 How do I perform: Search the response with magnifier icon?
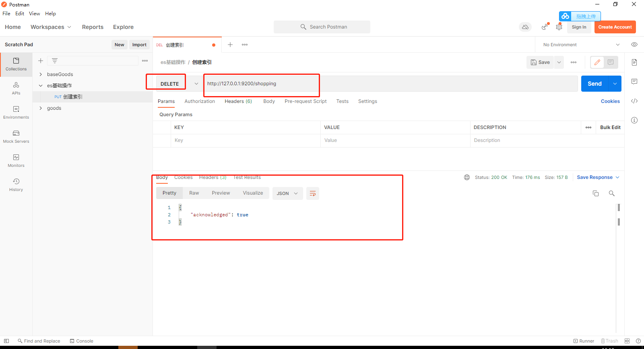coord(612,193)
